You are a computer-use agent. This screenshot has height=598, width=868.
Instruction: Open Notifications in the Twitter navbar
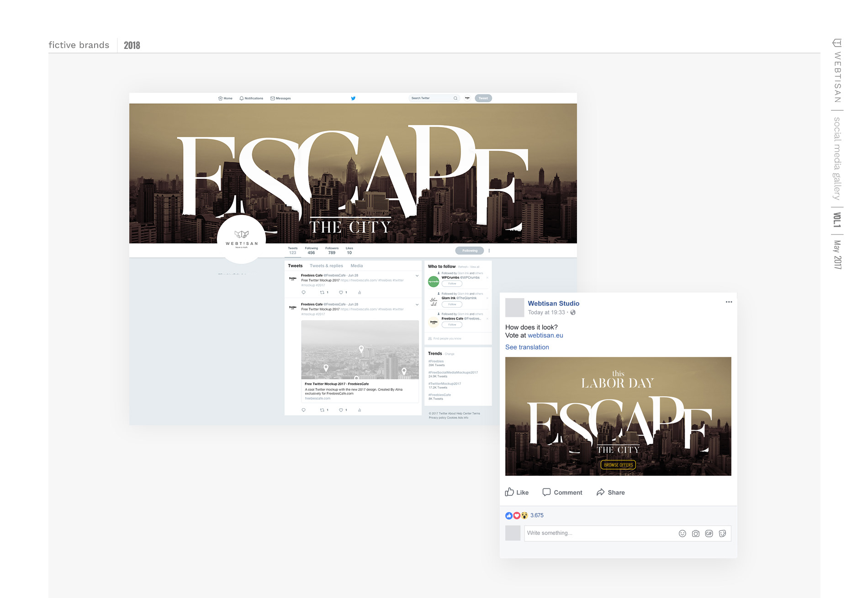click(x=251, y=98)
